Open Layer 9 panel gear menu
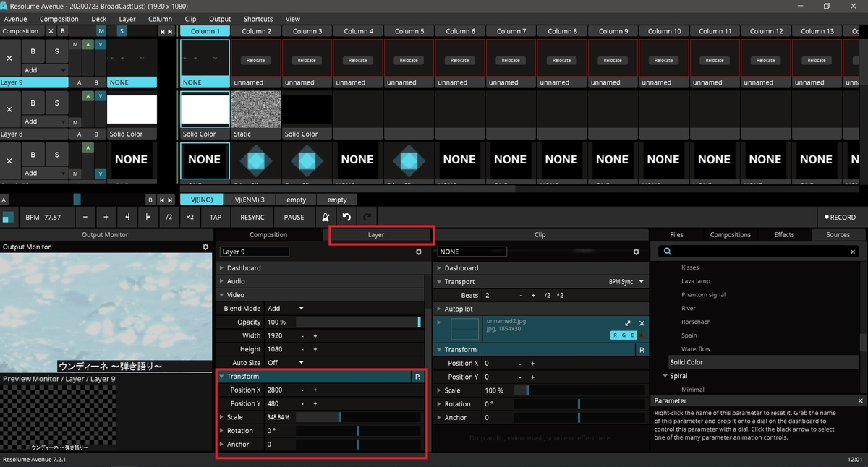The width and height of the screenshot is (868, 467). [418, 252]
